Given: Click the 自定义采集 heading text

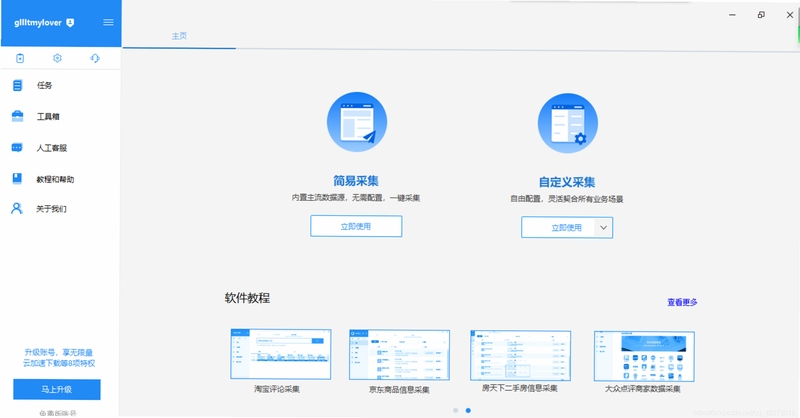Looking at the screenshot, I should [x=567, y=182].
